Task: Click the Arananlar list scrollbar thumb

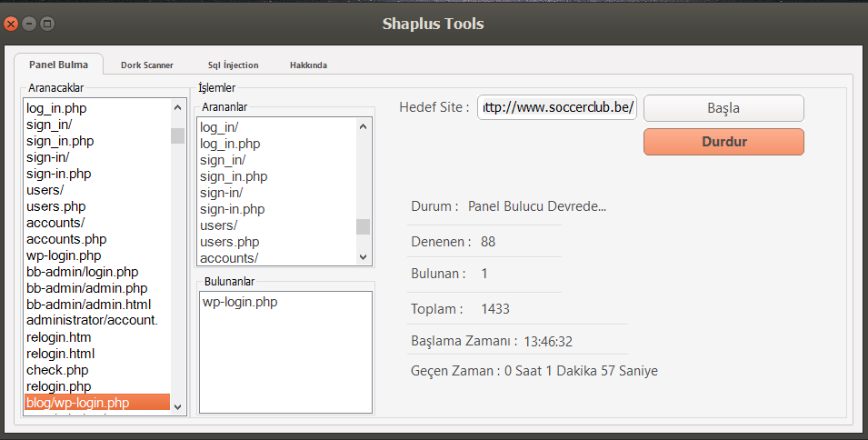Action: [364, 227]
